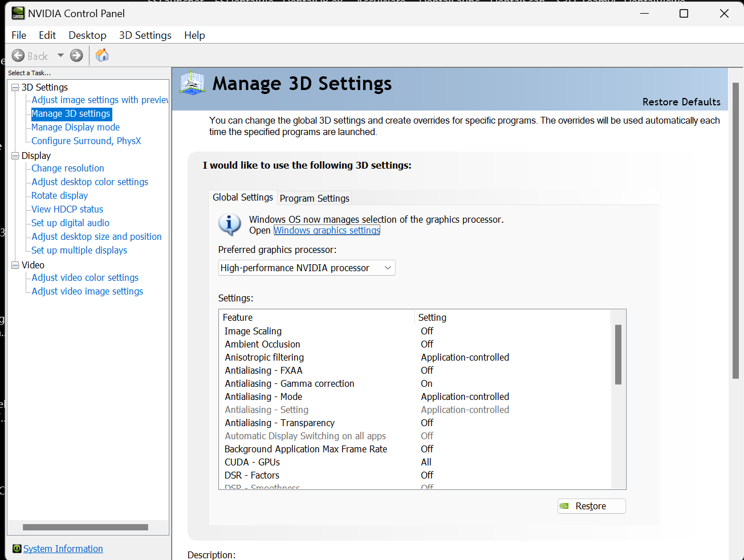Select the CUDA - GPUs row
The image size is (744, 560).
[x=414, y=462]
